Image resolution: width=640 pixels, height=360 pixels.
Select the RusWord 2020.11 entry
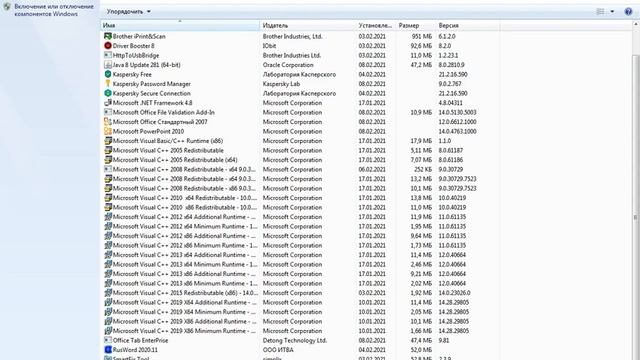[135, 350]
